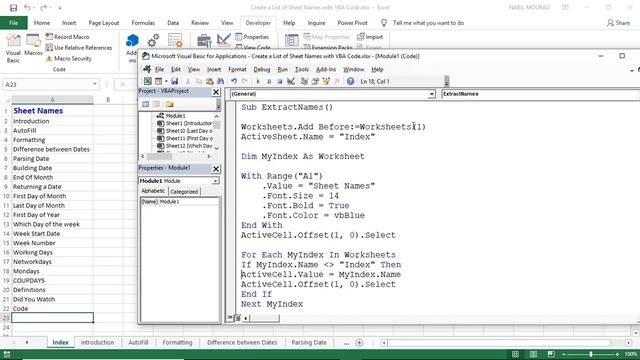Open Properties Window icon in VBA toolbar

coord(315,81)
